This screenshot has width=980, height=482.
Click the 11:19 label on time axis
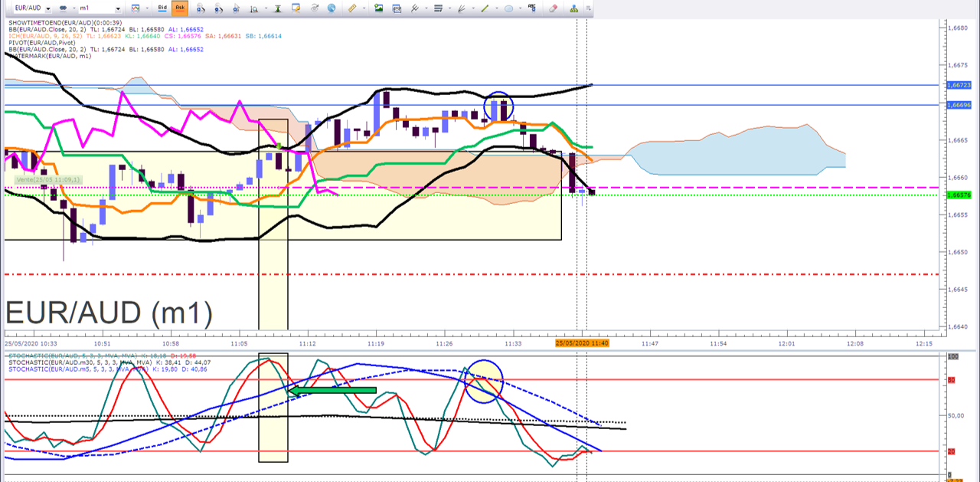point(375,343)
